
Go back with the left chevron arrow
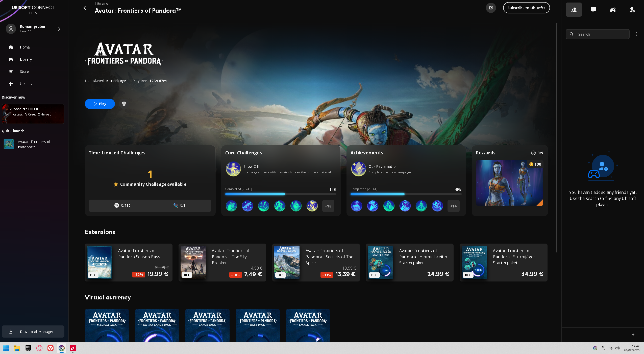pos(85,8)
